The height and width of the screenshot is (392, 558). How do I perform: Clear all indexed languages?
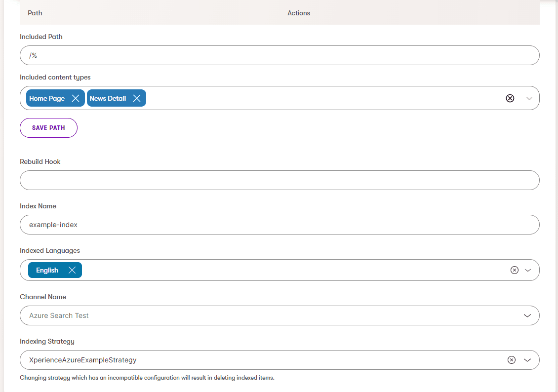[514, 270]
